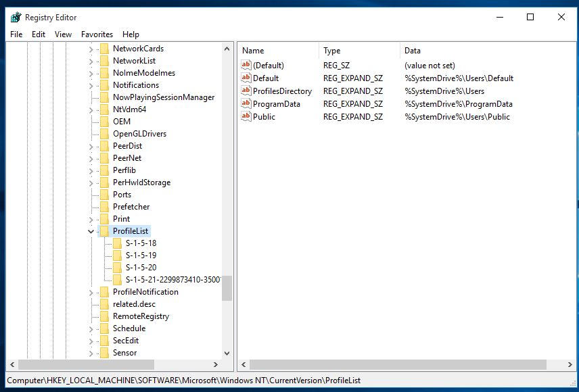The height and width of the screenshot is (392, 579).
Task: Open the Favorites menu
Action: pyautogui.click(x=97, y=34)
